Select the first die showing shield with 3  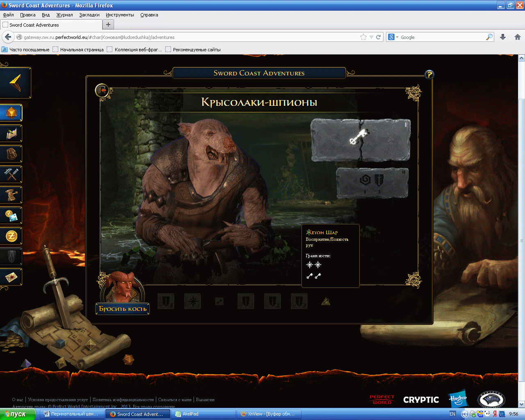pos(166,301)
